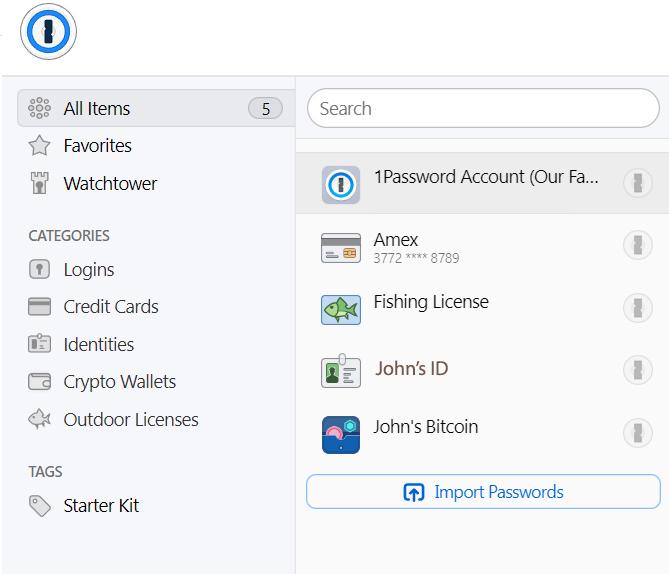
Task: Click the CATEGORIES section heading
Action: point(69,236)
